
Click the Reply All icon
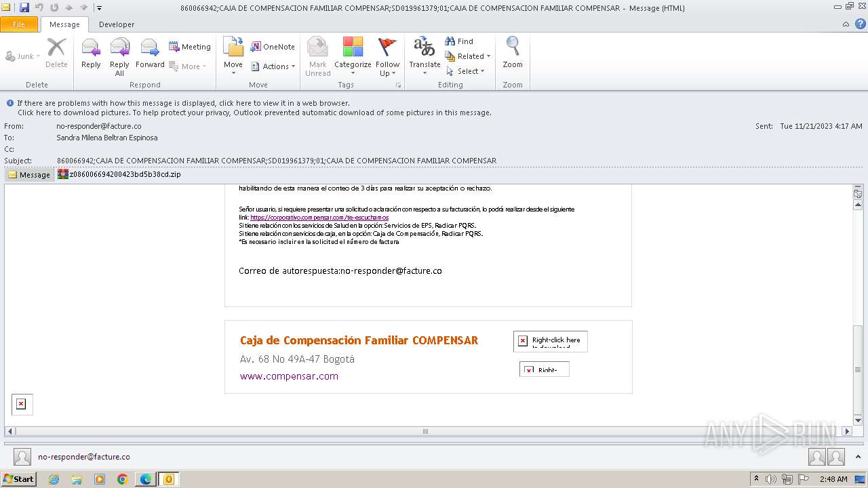click(x=119, y=57)
